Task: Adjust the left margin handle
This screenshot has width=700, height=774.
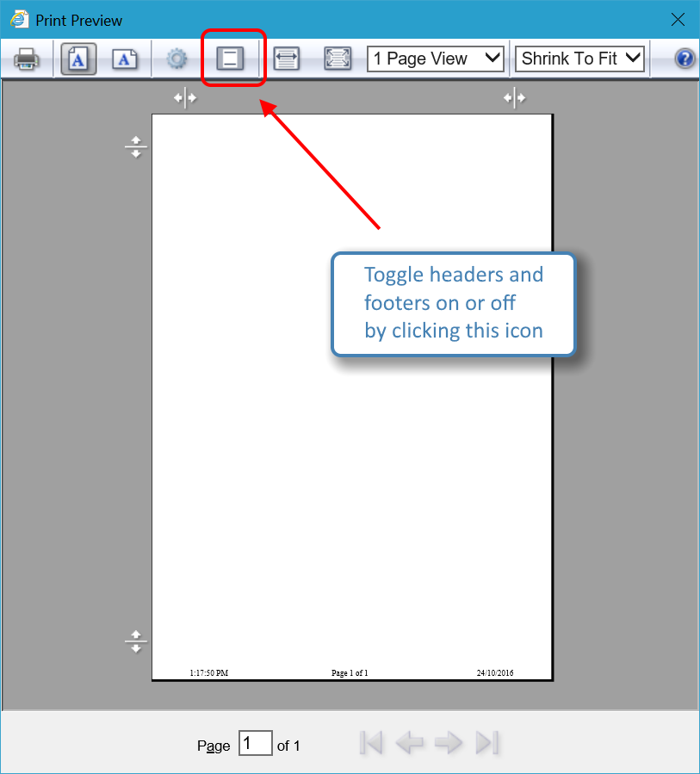Action: tap(136, 146)
